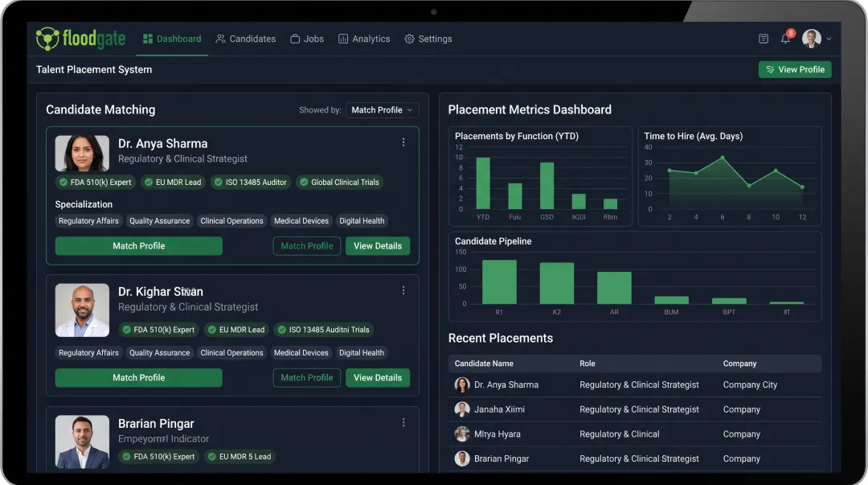Select the Mltya Hyara name cell
The width and height of the screenshot is (868, 485).
click(x=497, y=434)
